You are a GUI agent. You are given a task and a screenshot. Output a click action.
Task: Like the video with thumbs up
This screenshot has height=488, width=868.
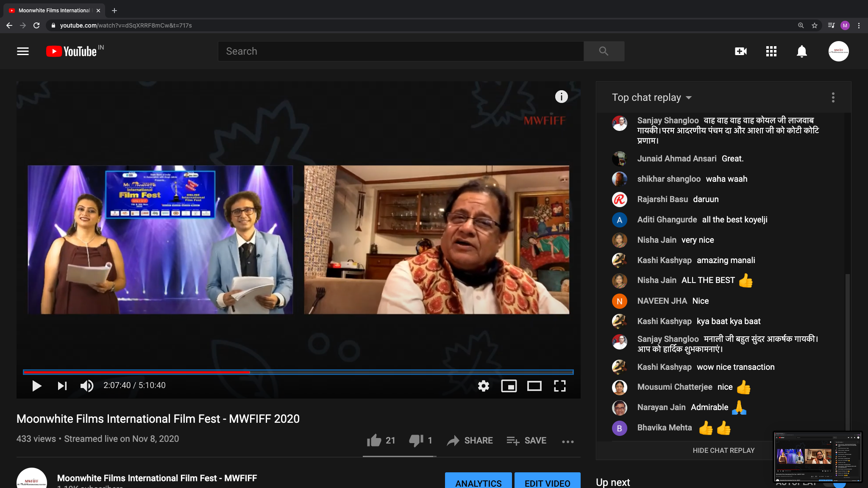coord(381,441)
